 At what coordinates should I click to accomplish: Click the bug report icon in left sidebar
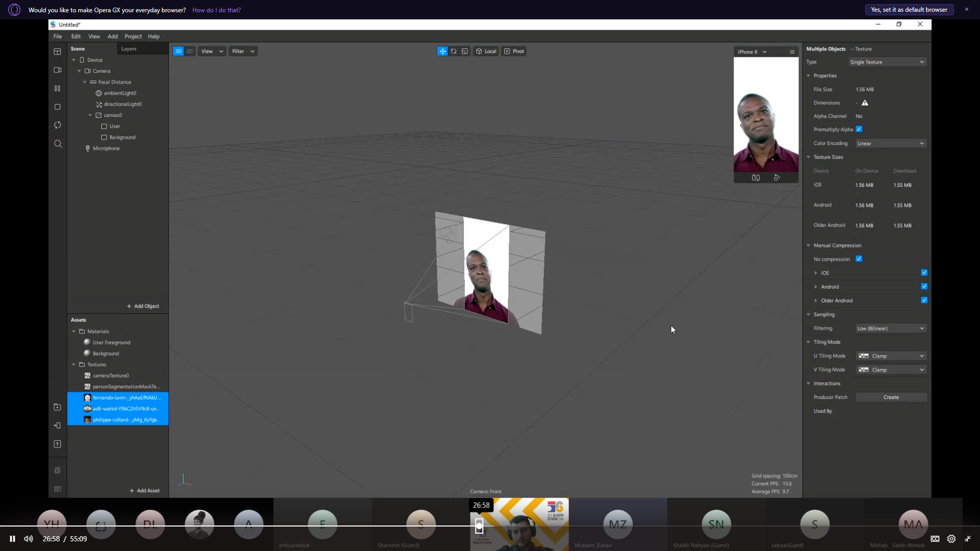57,470
